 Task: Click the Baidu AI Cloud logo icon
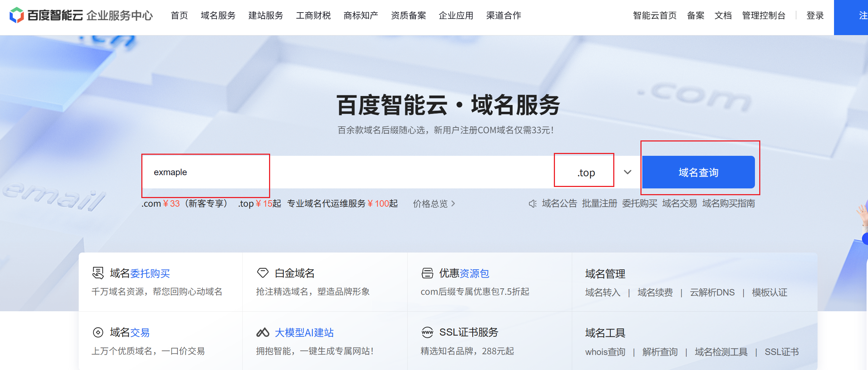[x=16, y=15]
